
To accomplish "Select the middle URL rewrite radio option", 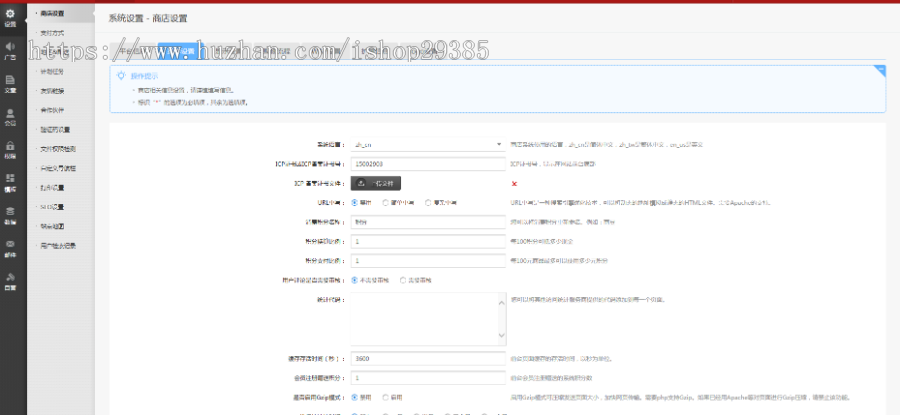I will tap(386, 203).
